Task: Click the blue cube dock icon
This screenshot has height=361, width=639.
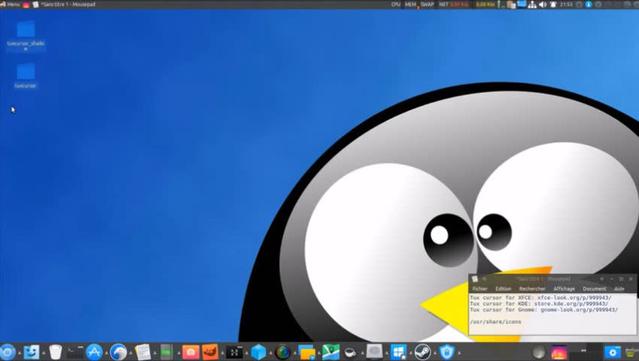Action: [258, 352]
